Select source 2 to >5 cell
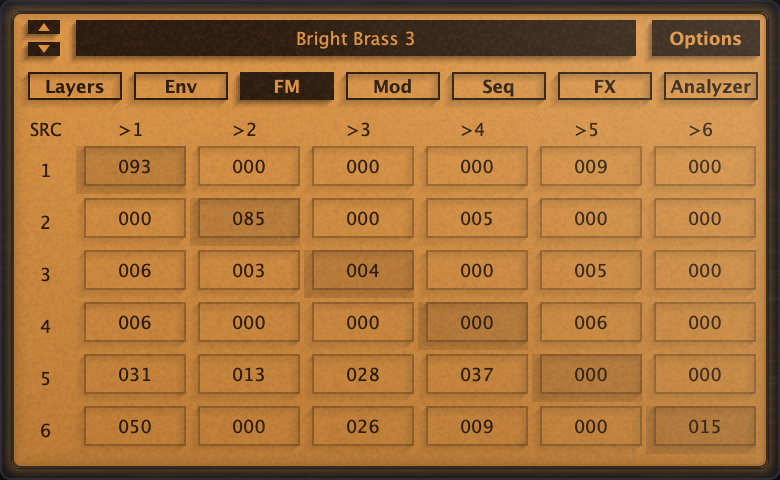Image resolution: width=780 pixels, height=480 pixels. pos(590,218)
